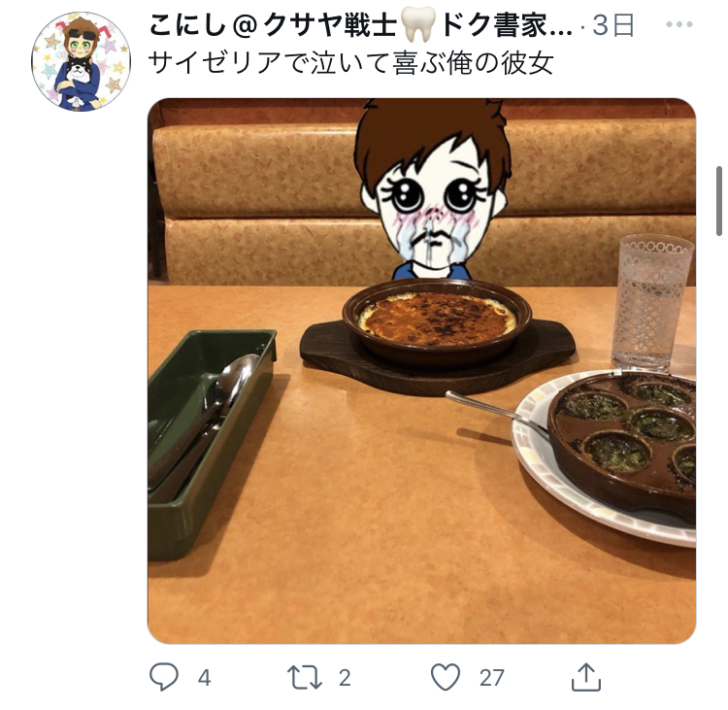728x710 pixels.
Task: Click the tooth emoji in the display name
Action: [x=419, y=25]
